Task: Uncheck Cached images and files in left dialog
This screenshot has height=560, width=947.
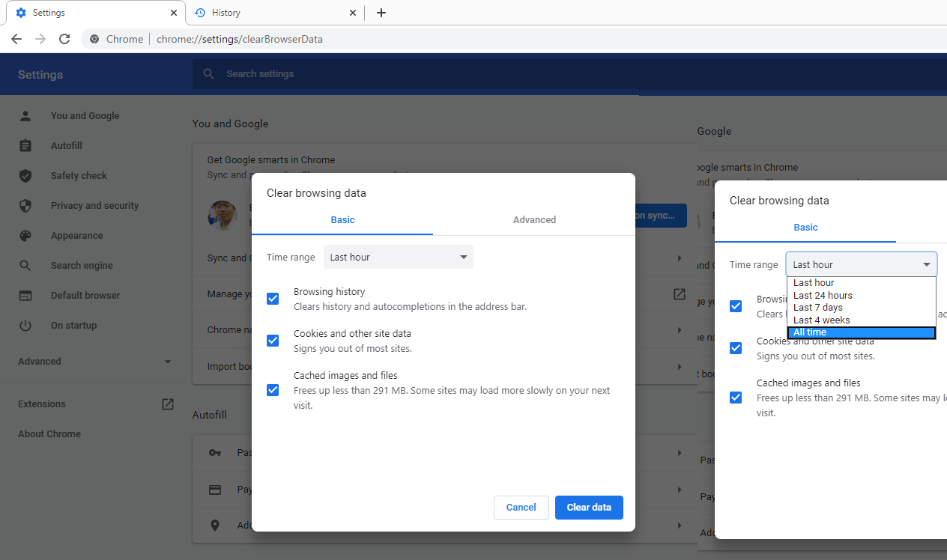Action: 273,390
